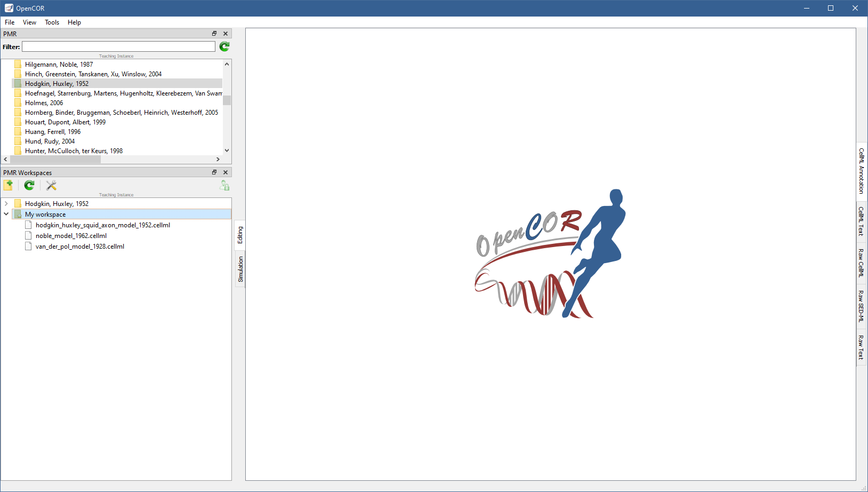The image size is (868, 492).
Task: Click the Filter text field
Action: pyautogui.click(x=118, y=47)
